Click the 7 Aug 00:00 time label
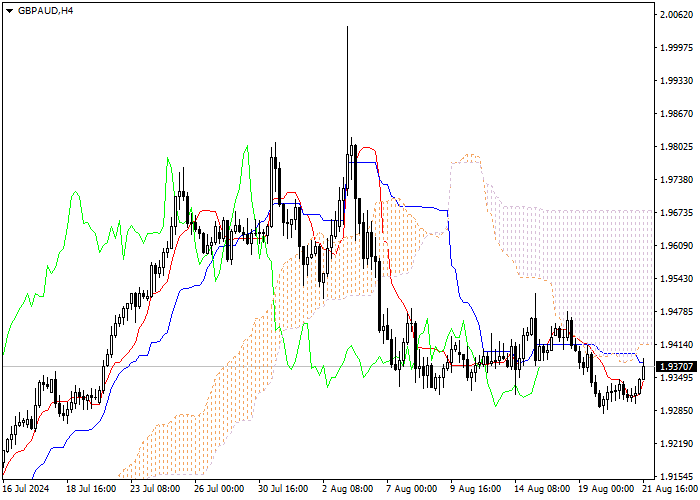The image size is (700, 500). click(412, 489)
